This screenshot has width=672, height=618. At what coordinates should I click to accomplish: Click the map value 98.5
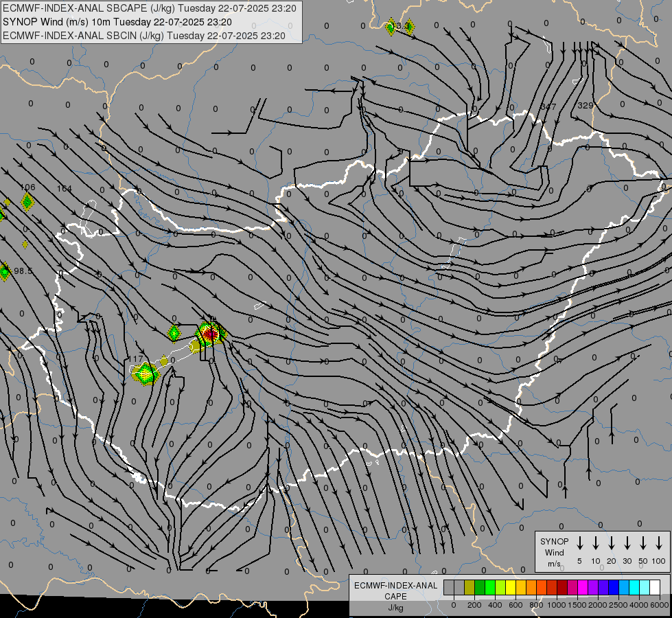point(23,271)
